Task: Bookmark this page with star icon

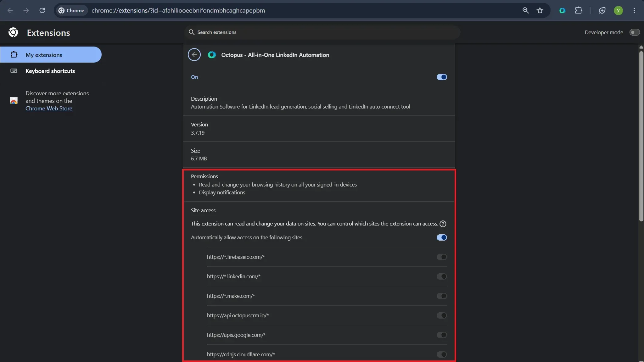Action: (540, 10)
